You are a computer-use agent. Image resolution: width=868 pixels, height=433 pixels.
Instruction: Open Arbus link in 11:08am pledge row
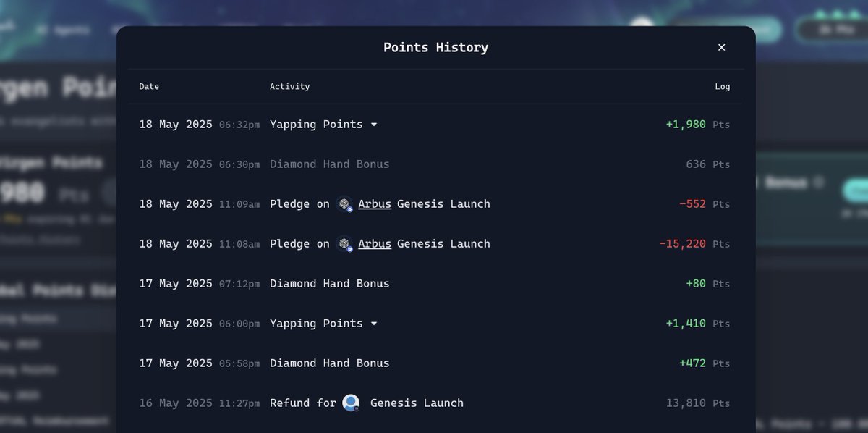[x=375, y=244]
